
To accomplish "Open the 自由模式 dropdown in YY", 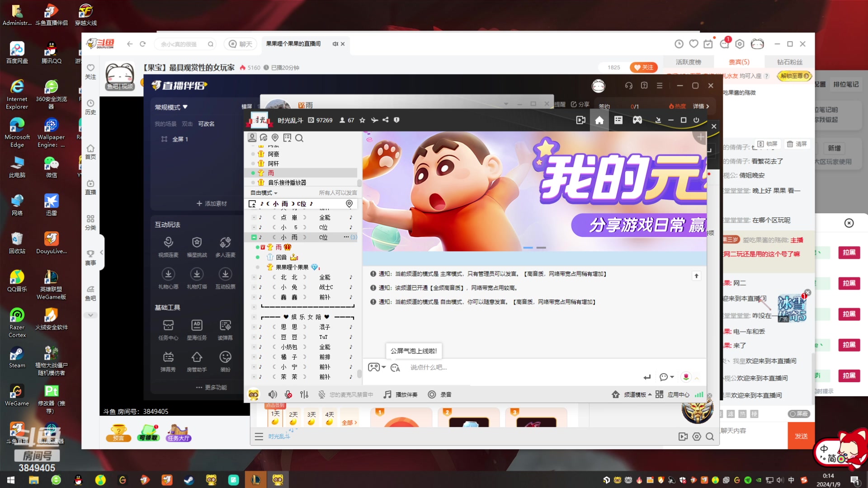I will click(x=264, y=193).
